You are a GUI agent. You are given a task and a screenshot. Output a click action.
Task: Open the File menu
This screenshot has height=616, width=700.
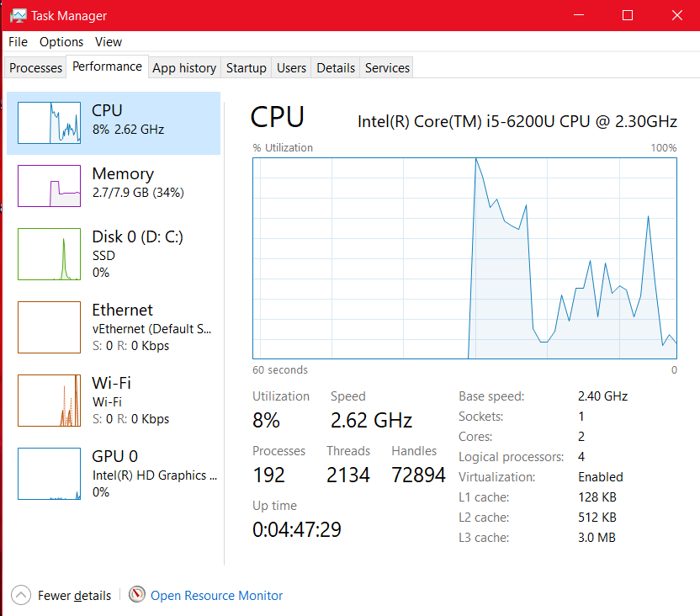(x=18, y=42)
